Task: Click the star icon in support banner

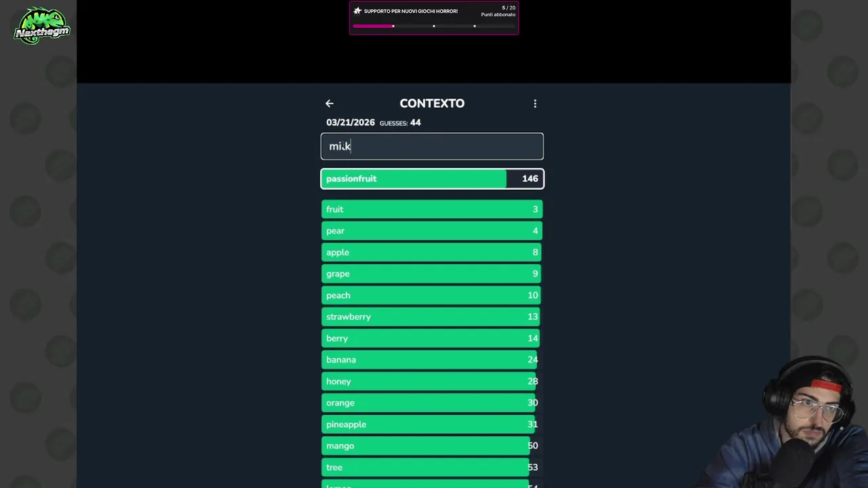Action: (x=357, y=11)
